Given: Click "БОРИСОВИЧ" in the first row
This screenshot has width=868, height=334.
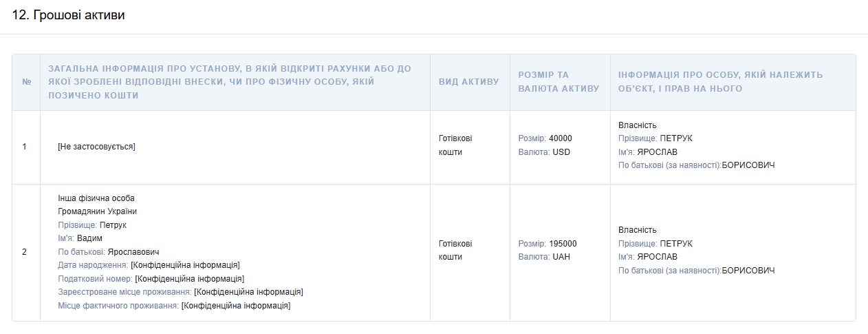Looking at the screenshot, I should pyautogui.click(x=748, y=165).
